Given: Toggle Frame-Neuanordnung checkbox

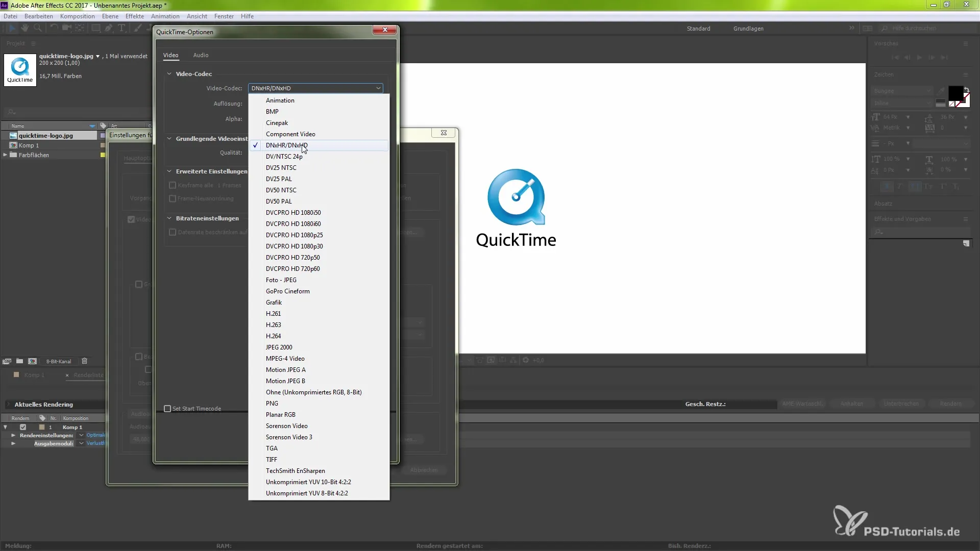Looking at the screenshot, I should click(x=173, y=198).
